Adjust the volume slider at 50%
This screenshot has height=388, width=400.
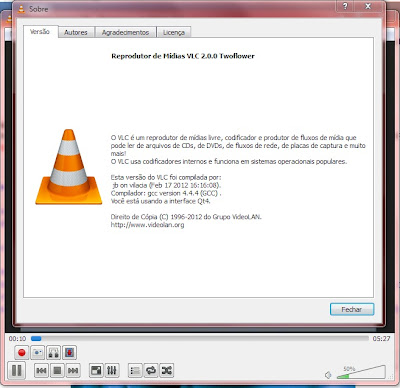[x=361, y=373]
